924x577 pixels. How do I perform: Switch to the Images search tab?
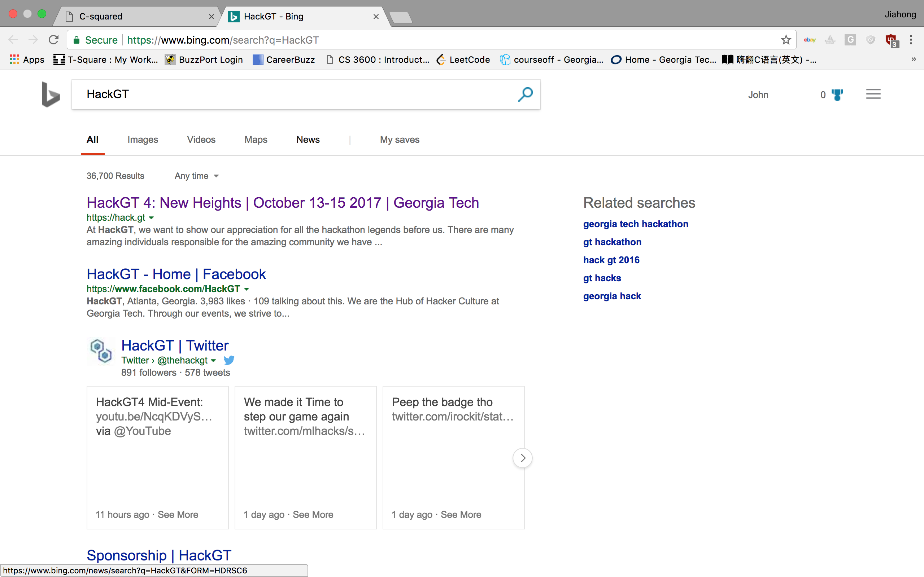(x=143, y=140)
